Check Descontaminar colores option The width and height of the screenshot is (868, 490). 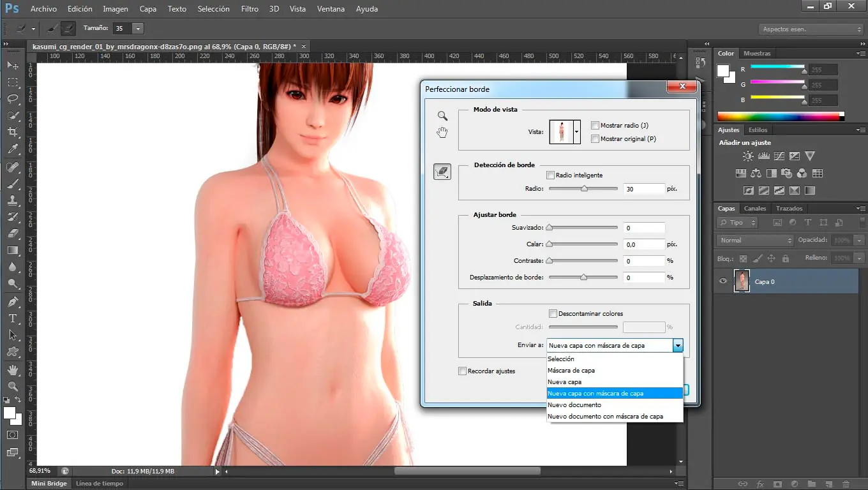pos(553,314)
